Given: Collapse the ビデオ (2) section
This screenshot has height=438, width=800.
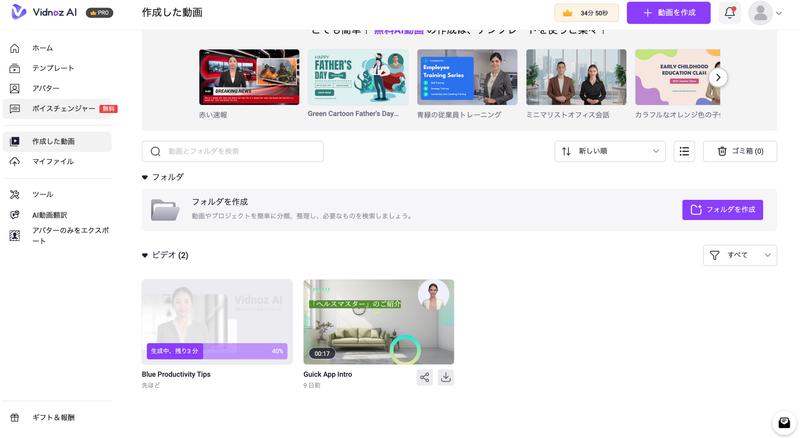Looking at the screenshot, I should (x=145, y=255).
